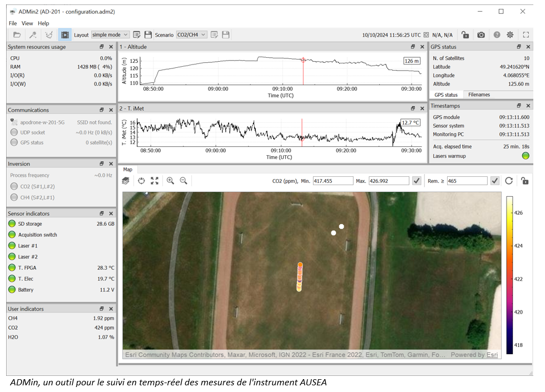Open settings with the gear icon
This screenshot has width=545, height=392.
[x=510, y=34]
